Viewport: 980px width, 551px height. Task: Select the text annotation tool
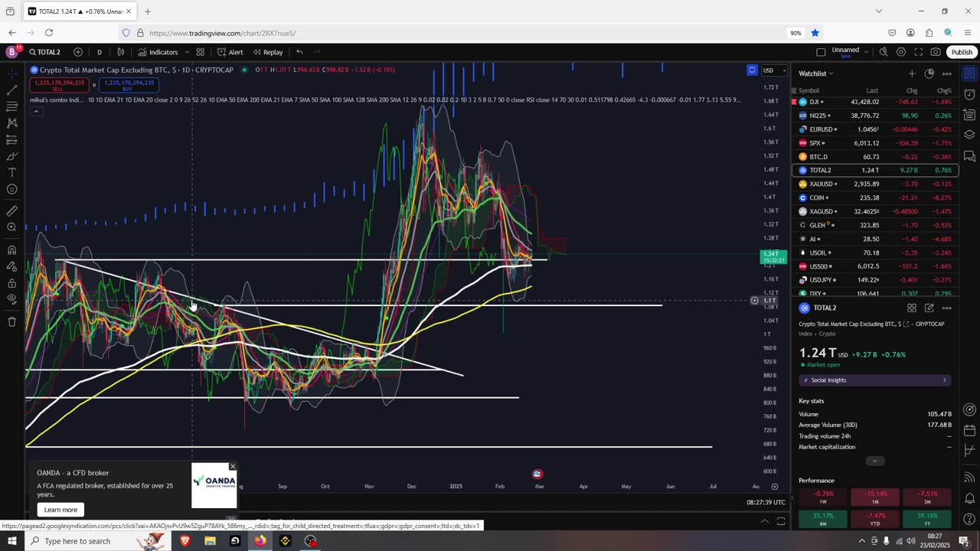tap(11, 173)
